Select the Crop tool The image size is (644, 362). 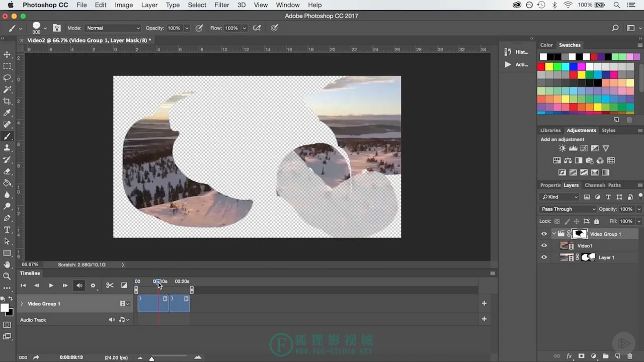tap(7, 101)
